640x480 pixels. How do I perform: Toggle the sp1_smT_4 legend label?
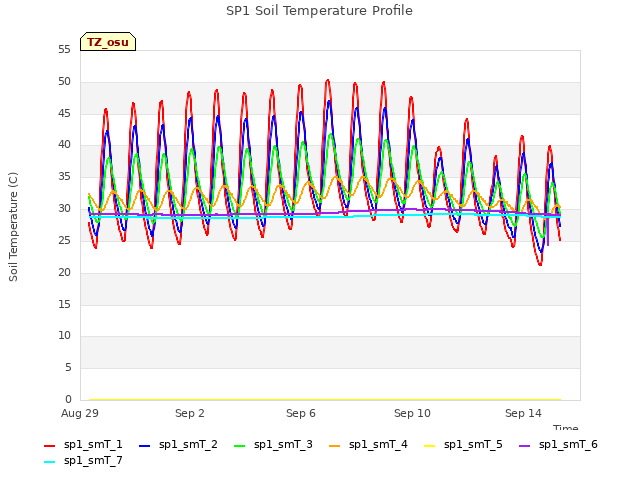click(x=378, y=444)
